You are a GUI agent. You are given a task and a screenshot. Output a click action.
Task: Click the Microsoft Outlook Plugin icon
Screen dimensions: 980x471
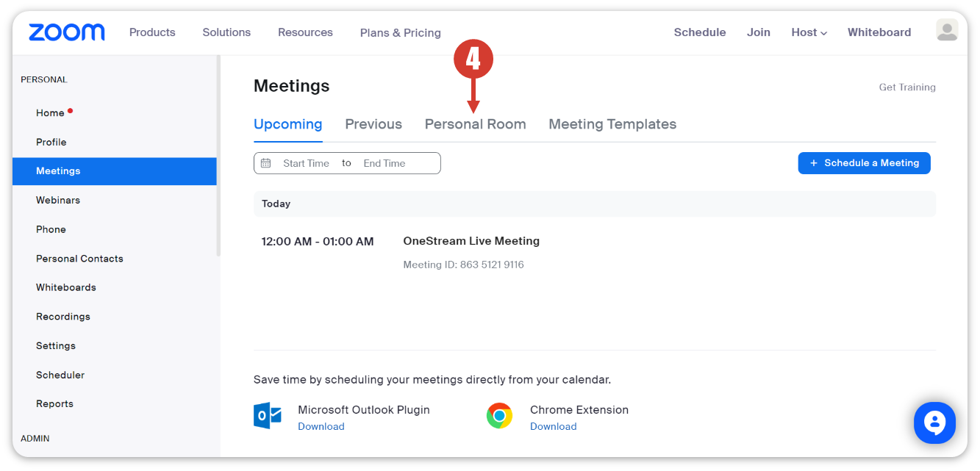[268, 415]
